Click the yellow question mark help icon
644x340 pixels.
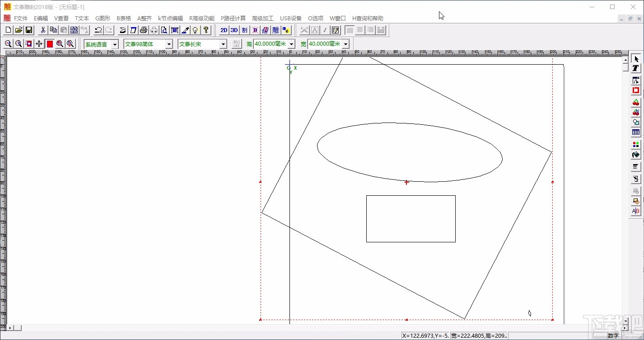(206, 30)
